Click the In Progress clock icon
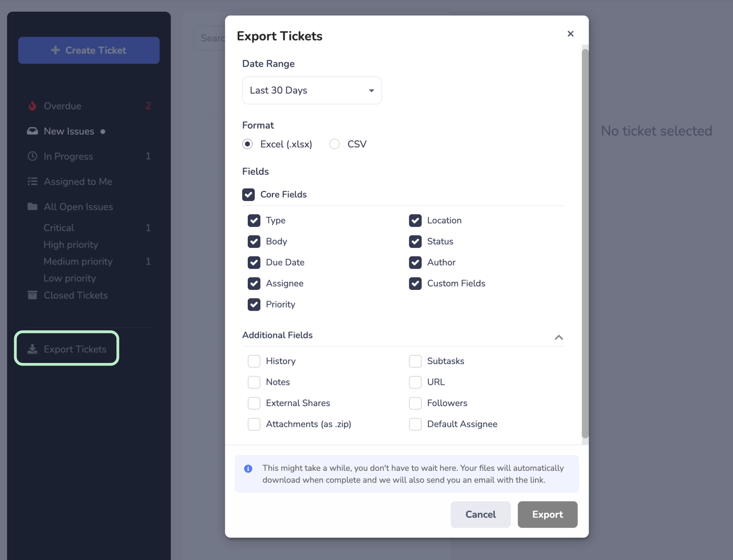 click(x=33, y=156)
